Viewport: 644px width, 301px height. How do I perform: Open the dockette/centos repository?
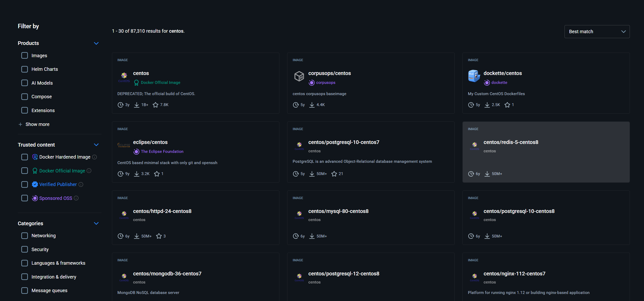(502, 73)
